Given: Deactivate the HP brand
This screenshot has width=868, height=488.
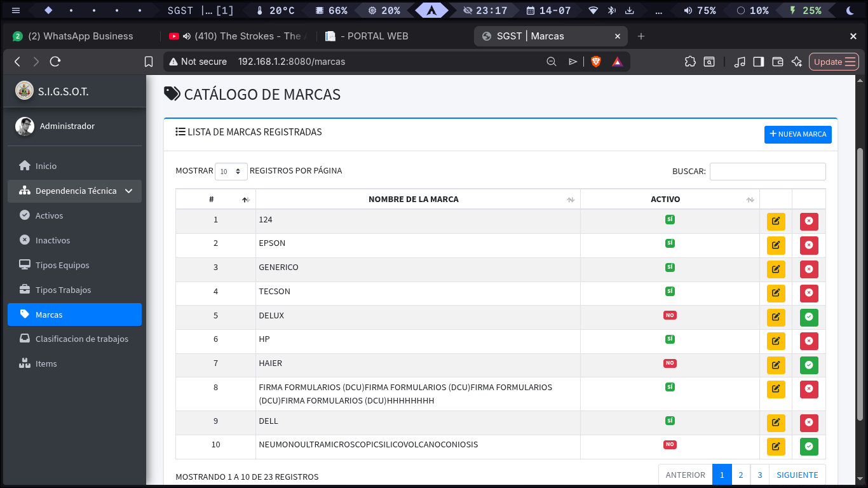Looking at the screenshot, I should click(x=809, y=341).
